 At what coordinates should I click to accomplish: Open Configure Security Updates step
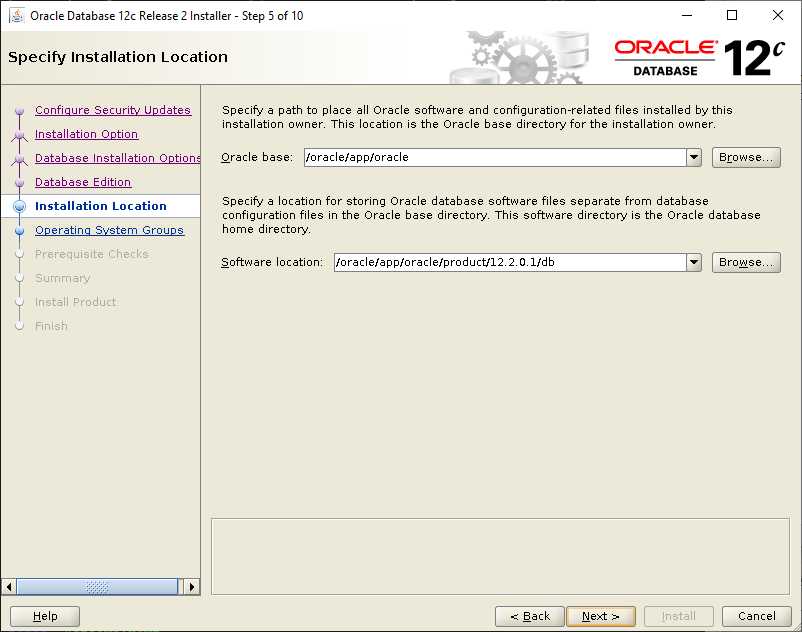pyautogui.click(x=113, y=110)
